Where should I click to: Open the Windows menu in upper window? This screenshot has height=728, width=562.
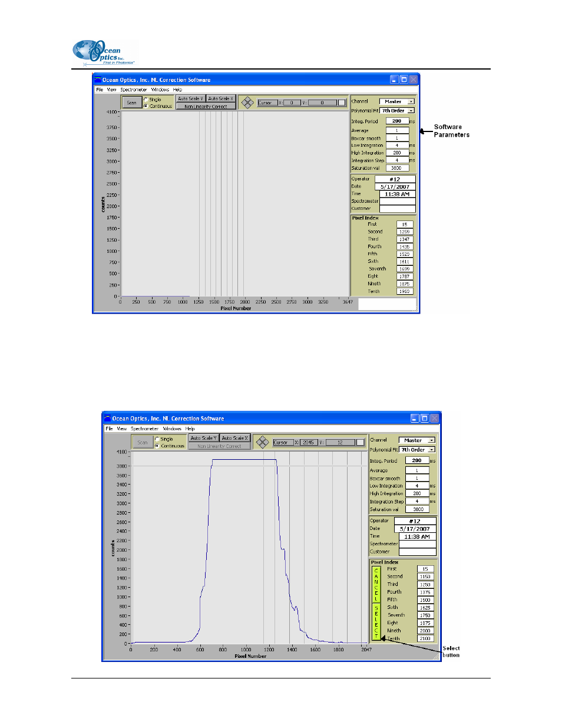click(160, 90)
